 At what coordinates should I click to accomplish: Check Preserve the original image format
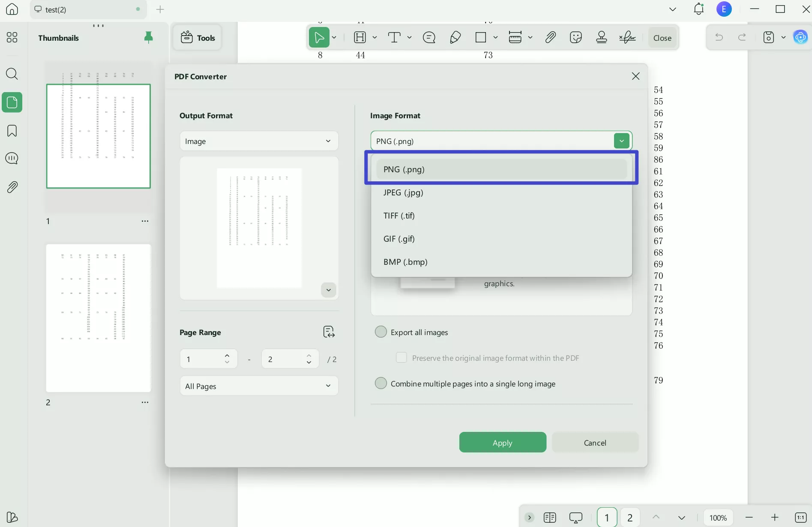click(x=402, y=357)
